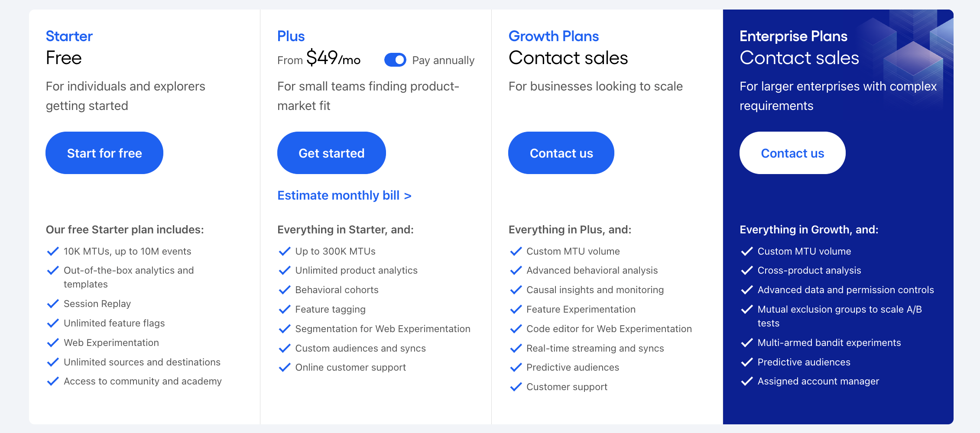Toggle the Pay annually switch
Image resolution: width=980 pixels, height=433 pixels.
pos(395,60)
